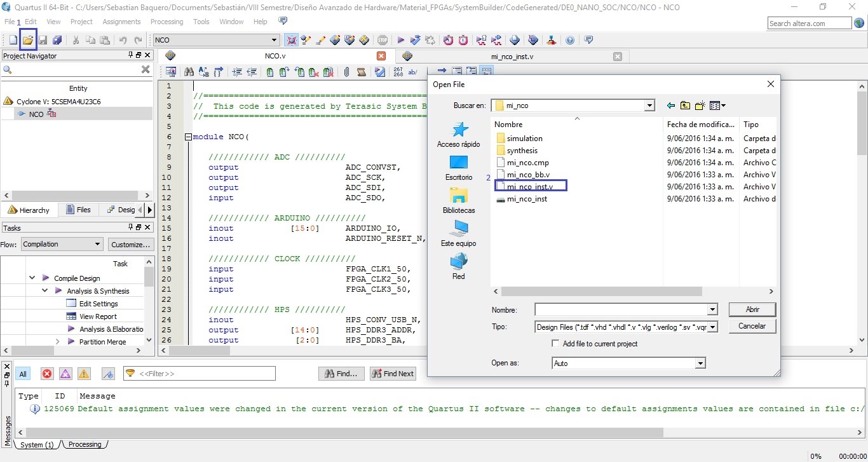
Task: Click the Save icon in toolbar
Action: pos(43,40)
